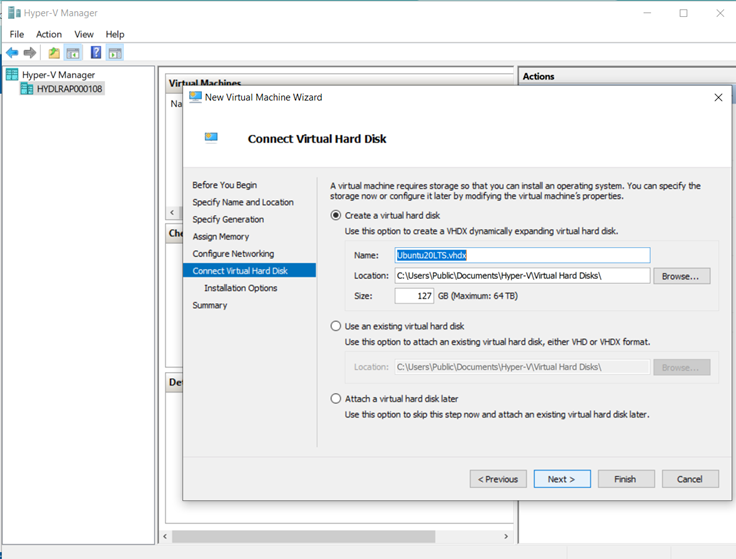This screenshot has height=559, width=736.
Task: Go to Summary step
Action: tap(209, 306)
